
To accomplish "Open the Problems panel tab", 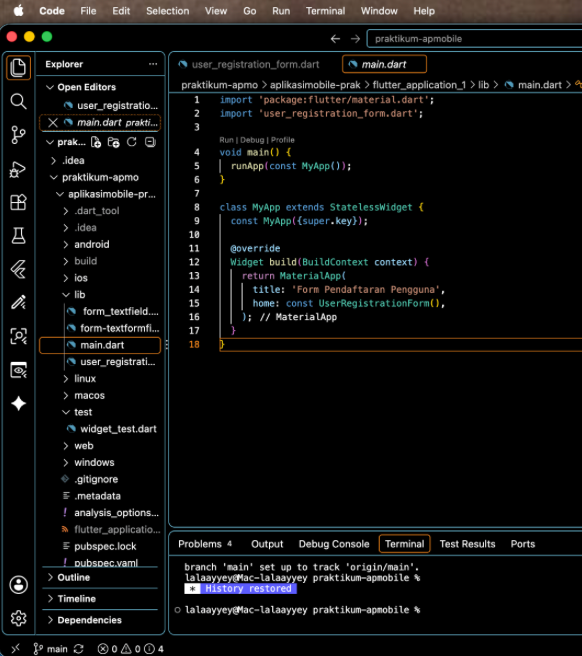I will (x=205, y=544).
